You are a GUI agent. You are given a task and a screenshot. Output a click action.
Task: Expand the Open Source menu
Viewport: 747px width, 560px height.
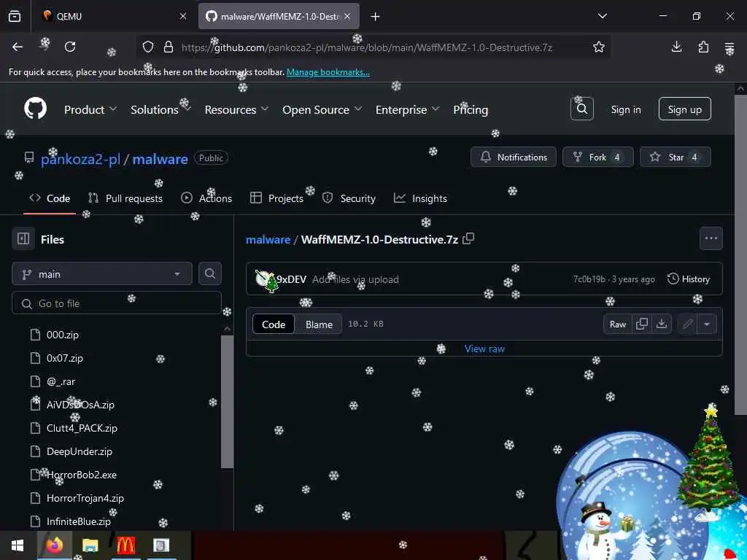(322, 109)
